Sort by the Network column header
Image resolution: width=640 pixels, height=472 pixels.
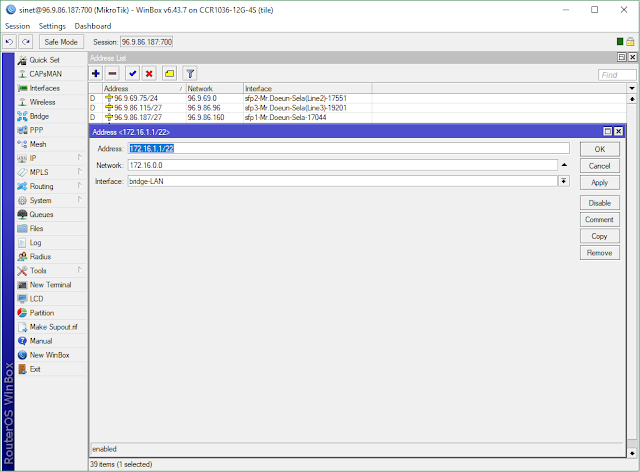click(215, 88)
